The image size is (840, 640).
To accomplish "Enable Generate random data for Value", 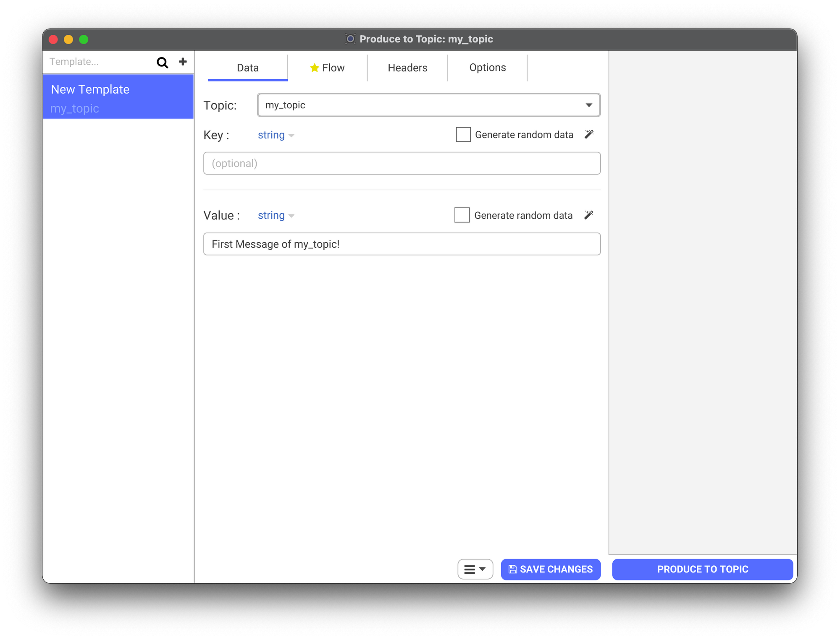I will (x=462, y=215).
